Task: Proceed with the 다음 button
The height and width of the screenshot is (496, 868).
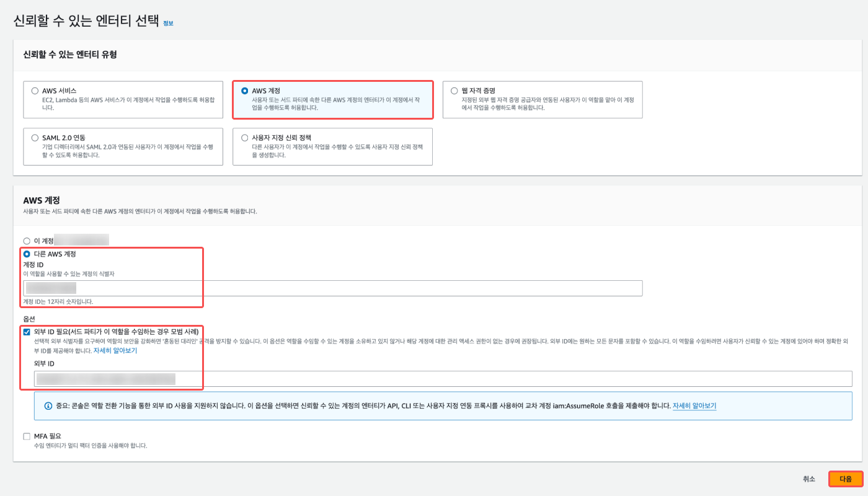Action: coord(846,479)
